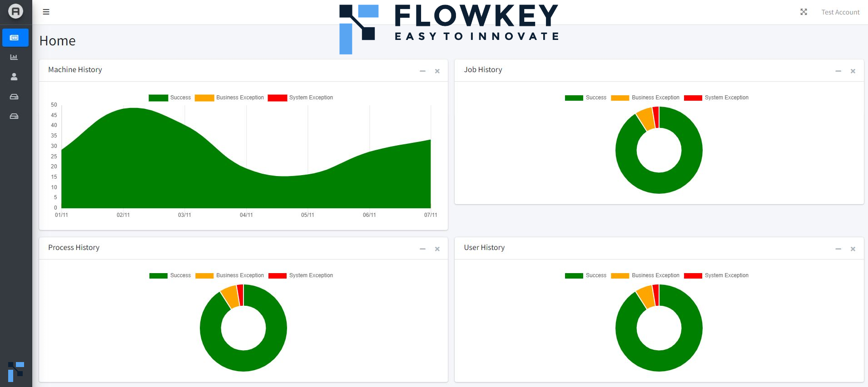This screenshot has width=868, height=387.
Task: Collapse the User History card
Action: tap(838, 249)
